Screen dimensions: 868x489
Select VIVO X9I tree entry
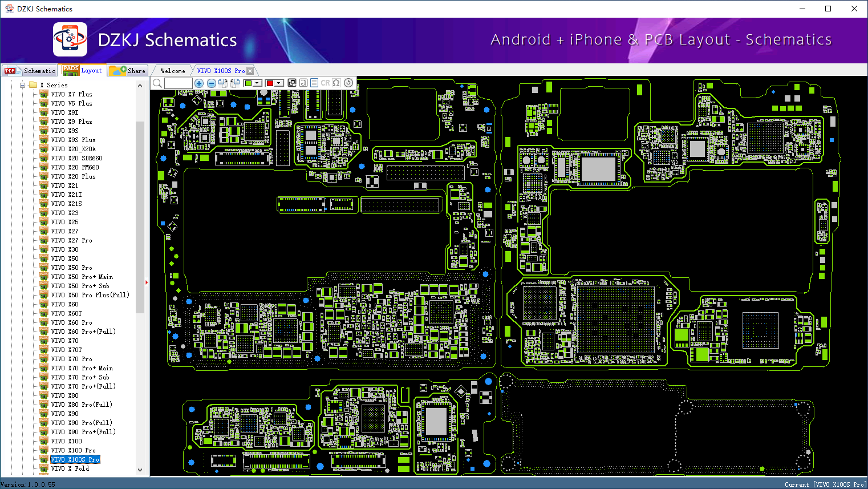click(64, 112)
